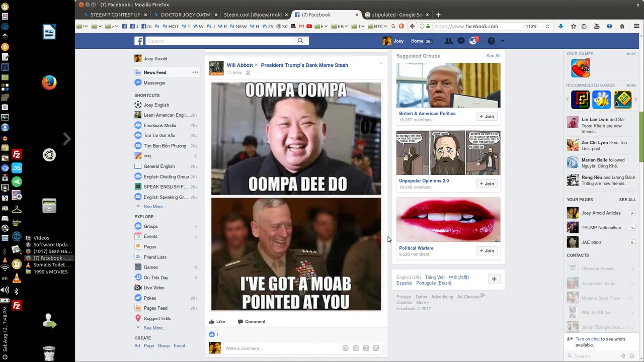The height and width of the screenshot is (362, 644).
Task: Open the Friend Requests icon
Action: pyautogui.click(x=448, y=41)
